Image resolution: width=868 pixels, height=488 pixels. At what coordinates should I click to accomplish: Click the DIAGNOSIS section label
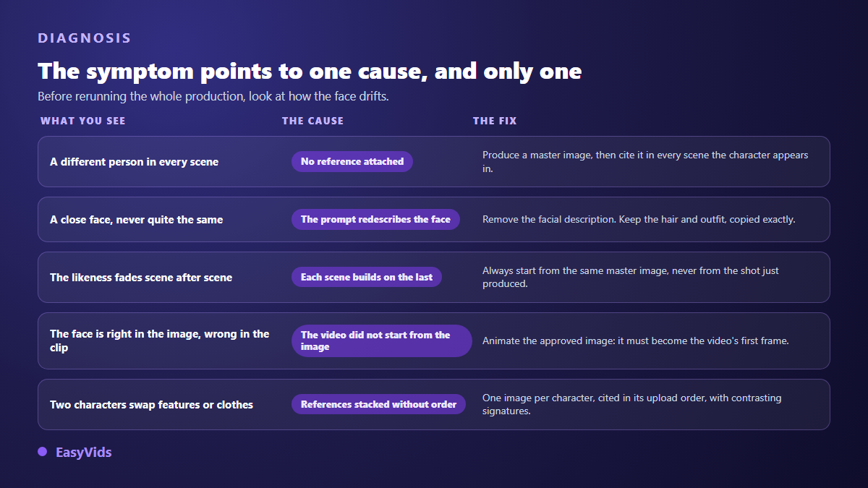tap(85, 38)
